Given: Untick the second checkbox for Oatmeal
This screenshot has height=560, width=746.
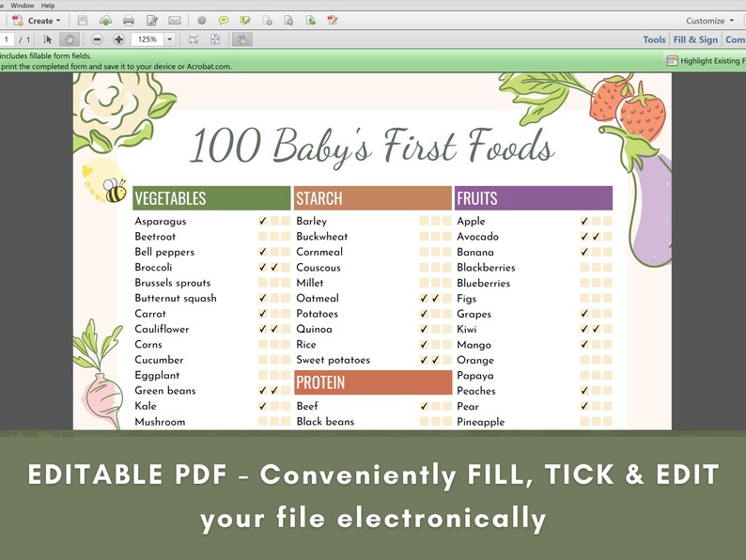Looking at the screenshot, I should point(435,298).
